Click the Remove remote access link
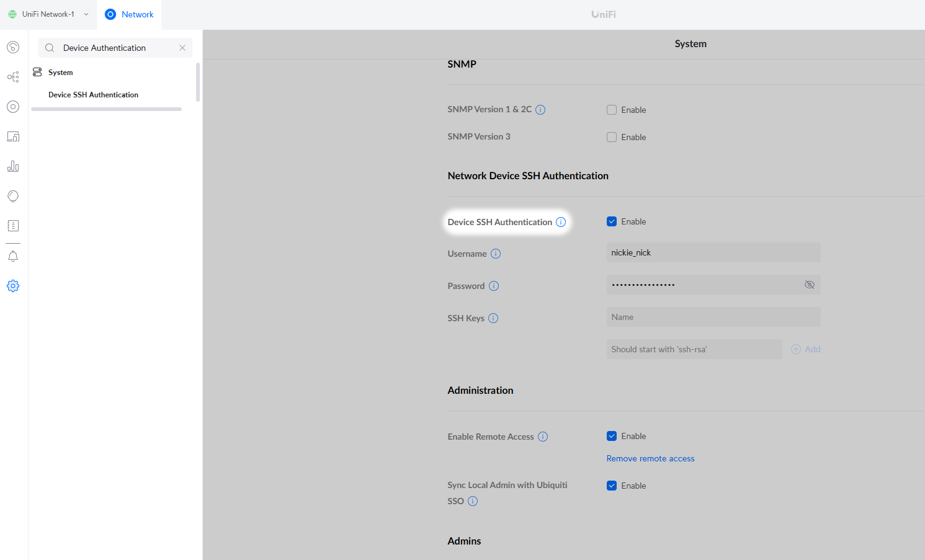 coord(650,458)
